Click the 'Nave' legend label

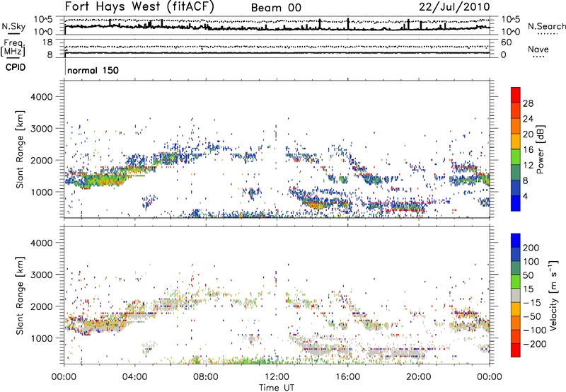[538, 50]
